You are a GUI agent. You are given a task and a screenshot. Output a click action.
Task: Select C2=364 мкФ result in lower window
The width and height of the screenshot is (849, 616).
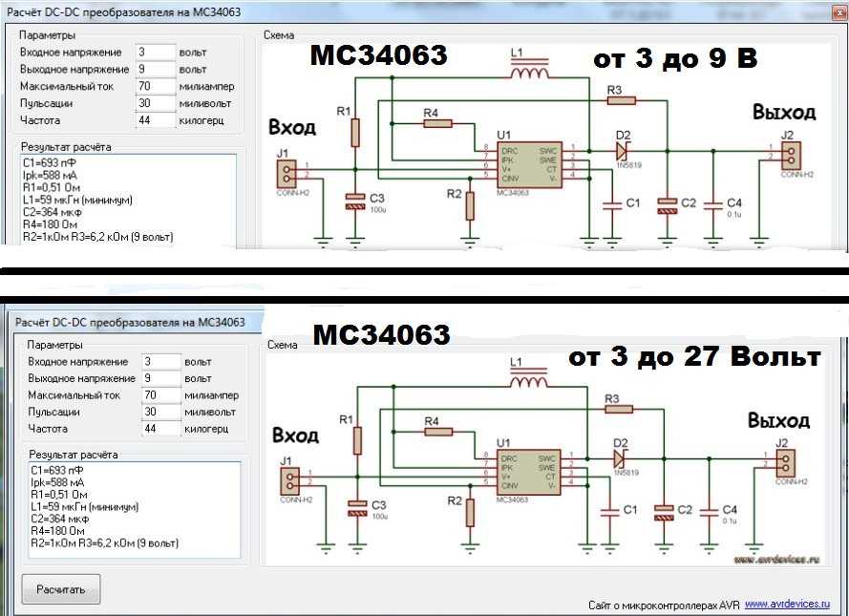pos(59,520)
